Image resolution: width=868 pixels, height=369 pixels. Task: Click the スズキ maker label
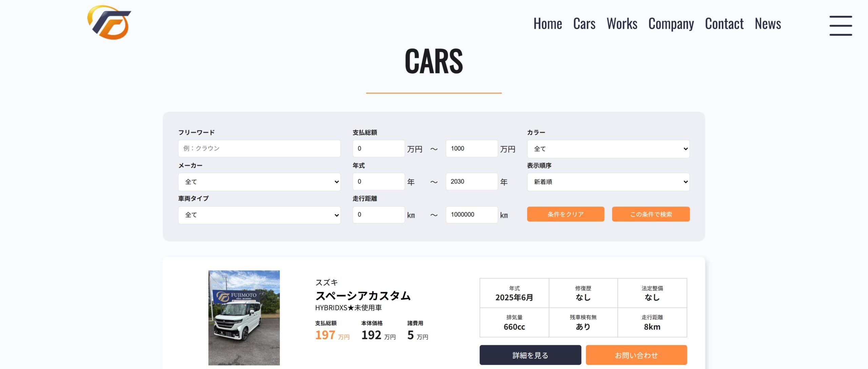[327, 282]
